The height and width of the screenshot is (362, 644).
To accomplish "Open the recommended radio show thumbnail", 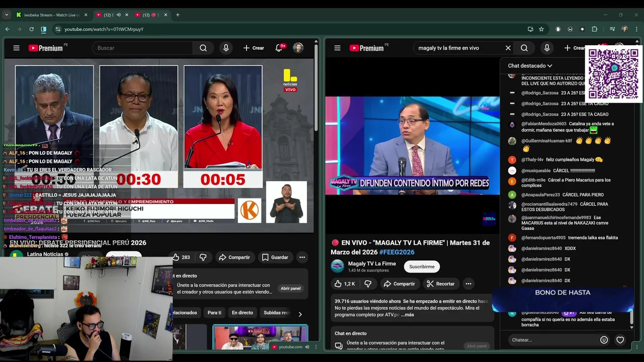I will click(260, 338).
